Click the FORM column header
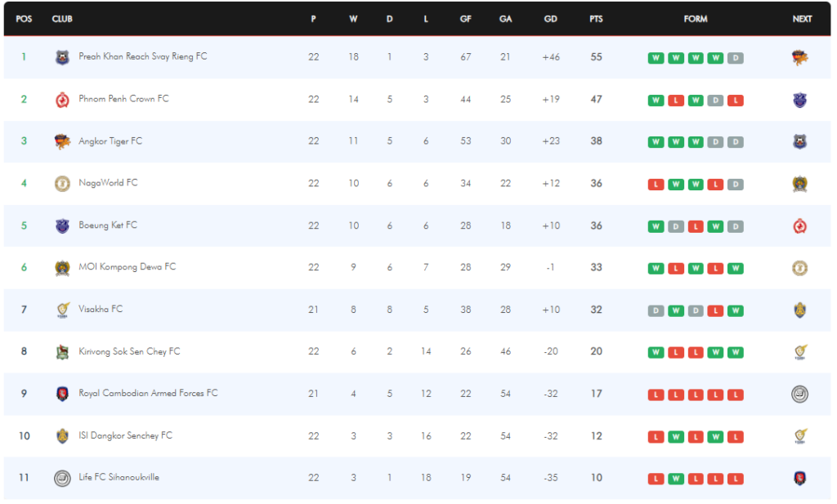The width and height of the screenshot is (837, 504). point(696,19)
